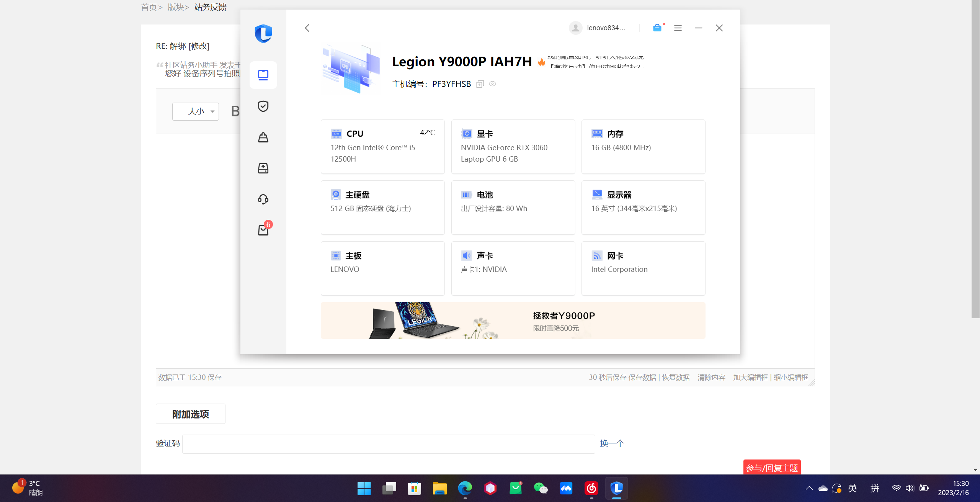
Task: Click the Bold B formatting button
Action: 235,111
